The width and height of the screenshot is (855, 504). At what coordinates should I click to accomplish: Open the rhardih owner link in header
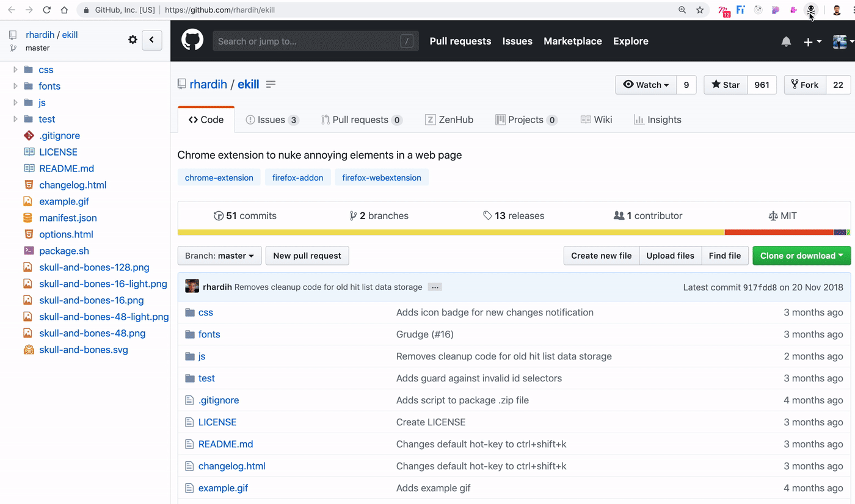click(x=208, y=84)
